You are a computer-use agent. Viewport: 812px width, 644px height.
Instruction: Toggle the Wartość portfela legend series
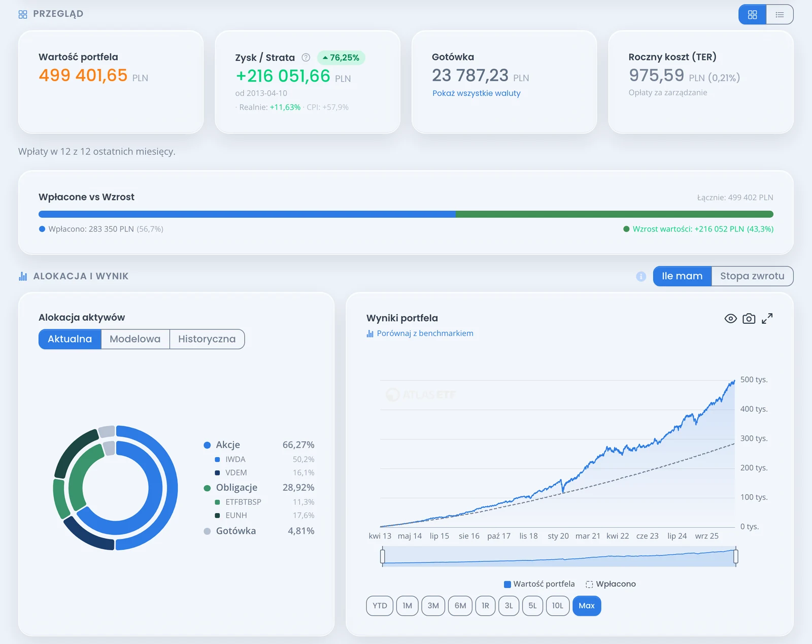pyautogui.click(x=539, y=584)
